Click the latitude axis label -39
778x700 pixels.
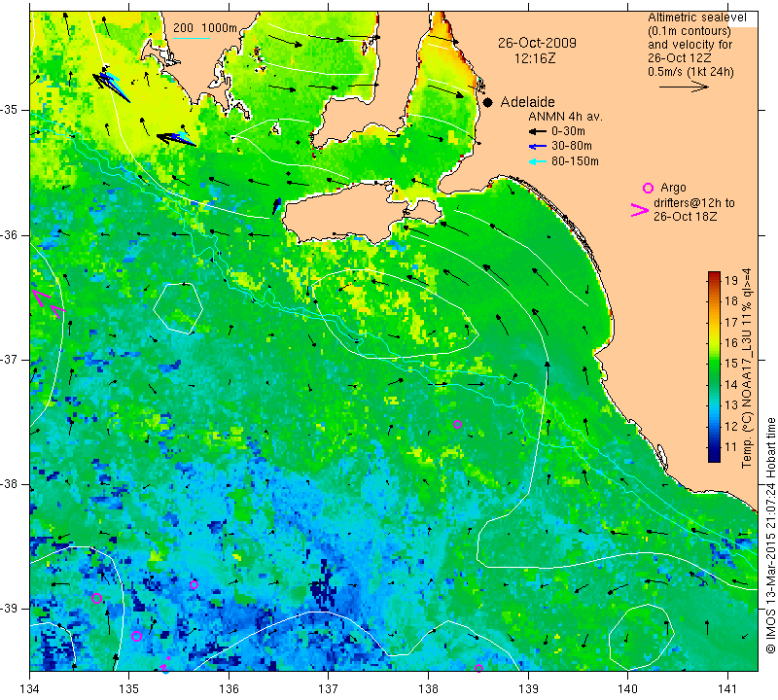10,609
